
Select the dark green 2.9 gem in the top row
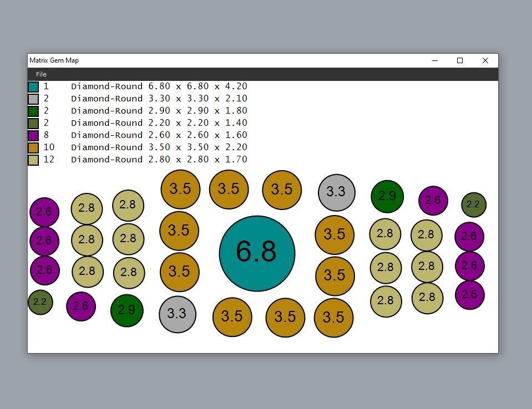point(387,197)
